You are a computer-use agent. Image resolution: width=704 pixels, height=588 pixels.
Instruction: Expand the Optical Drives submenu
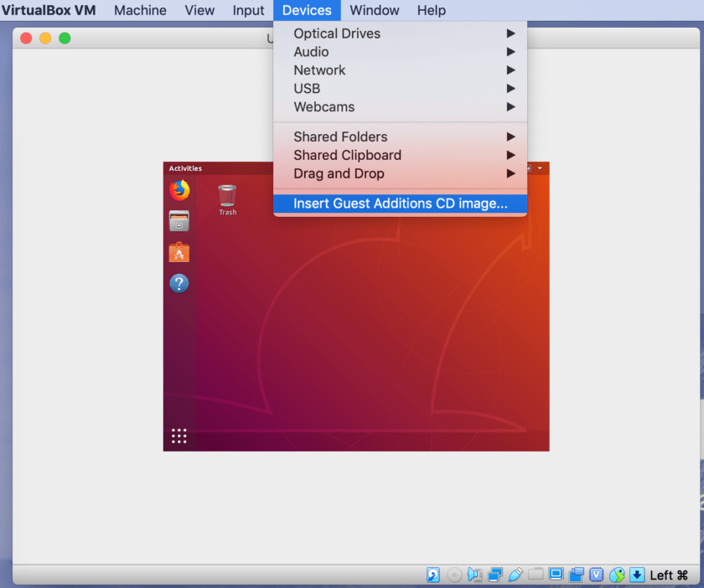click(400, 34)
